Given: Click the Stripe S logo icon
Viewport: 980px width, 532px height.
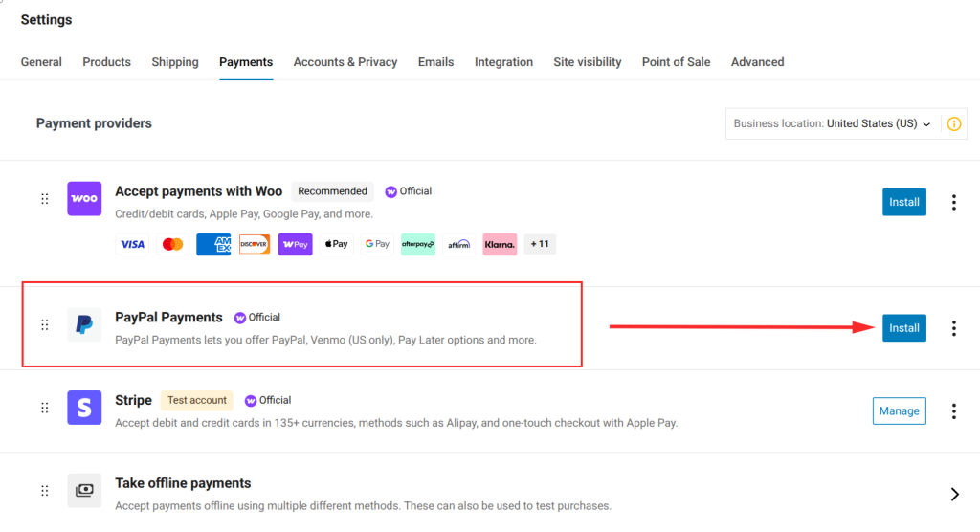Looking at the screenshot, I should (84, 408).
